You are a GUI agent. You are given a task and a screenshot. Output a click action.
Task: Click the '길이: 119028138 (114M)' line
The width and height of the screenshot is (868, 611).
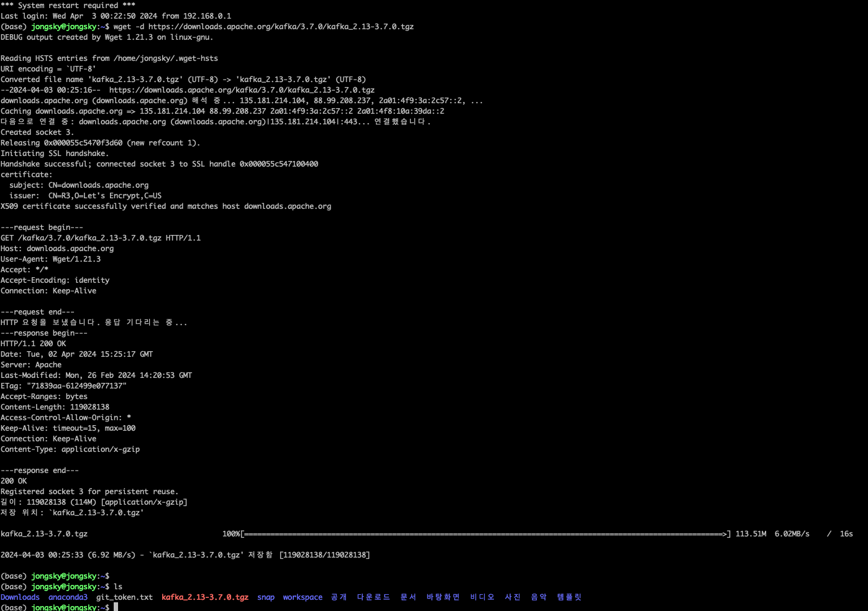(x=94, y=502)
